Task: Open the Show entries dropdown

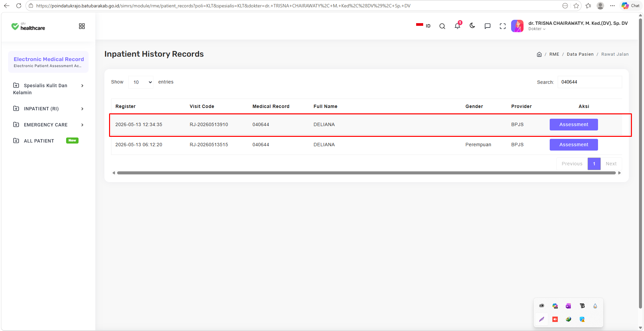Action: click(141, 82)
